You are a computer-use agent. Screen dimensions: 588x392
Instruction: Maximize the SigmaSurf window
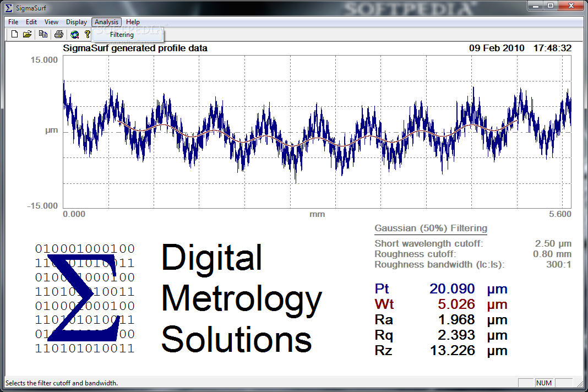click(x=551, y=6)
